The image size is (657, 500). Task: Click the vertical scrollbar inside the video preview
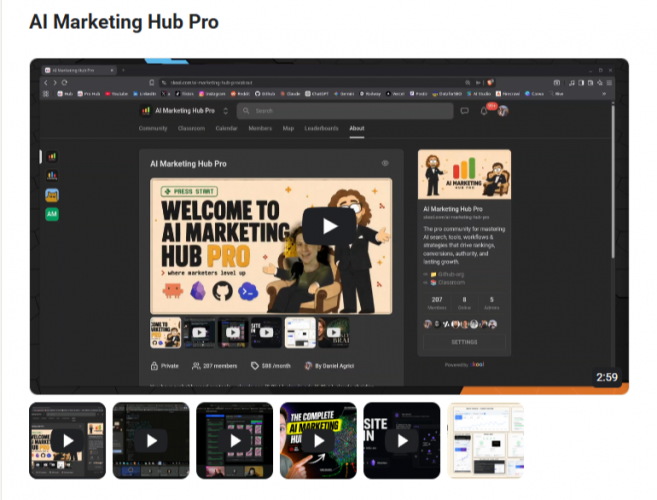[613, 181]
